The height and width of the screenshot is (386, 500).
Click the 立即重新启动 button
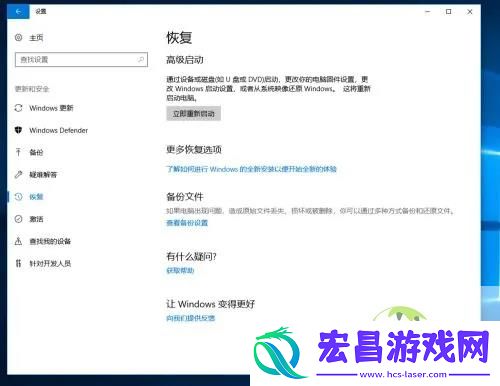tap(194, 114)
